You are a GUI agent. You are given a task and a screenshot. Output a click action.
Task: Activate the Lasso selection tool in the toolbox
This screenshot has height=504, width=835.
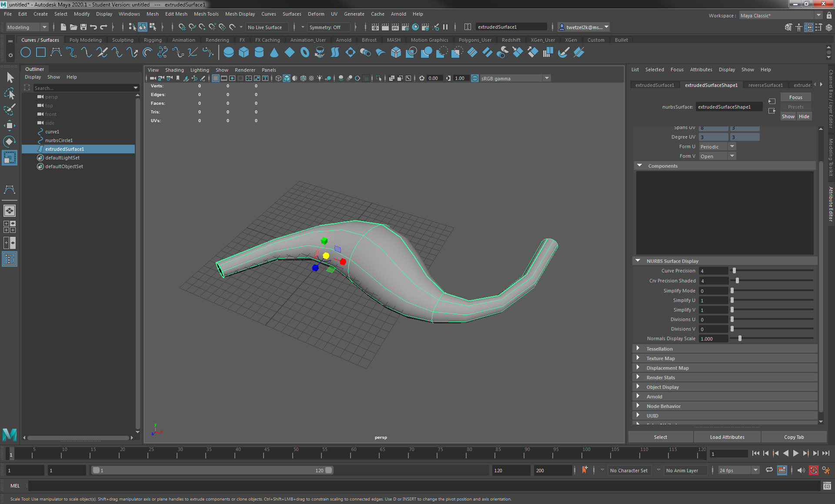[x=10, y=94]
